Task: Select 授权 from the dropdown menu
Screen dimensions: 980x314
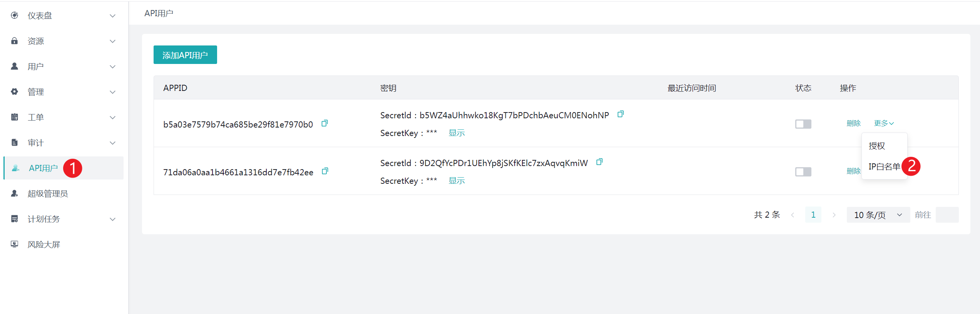Action: [877, 146]
